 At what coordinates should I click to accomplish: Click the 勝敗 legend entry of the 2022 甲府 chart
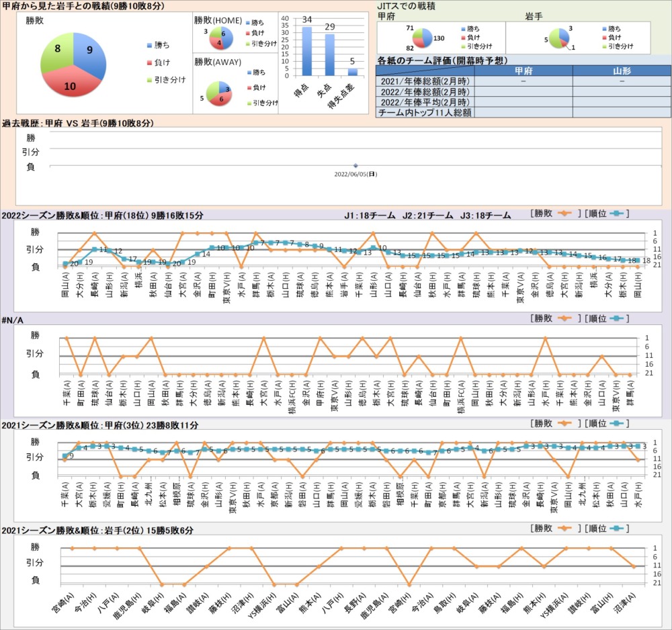click(555, 214)
